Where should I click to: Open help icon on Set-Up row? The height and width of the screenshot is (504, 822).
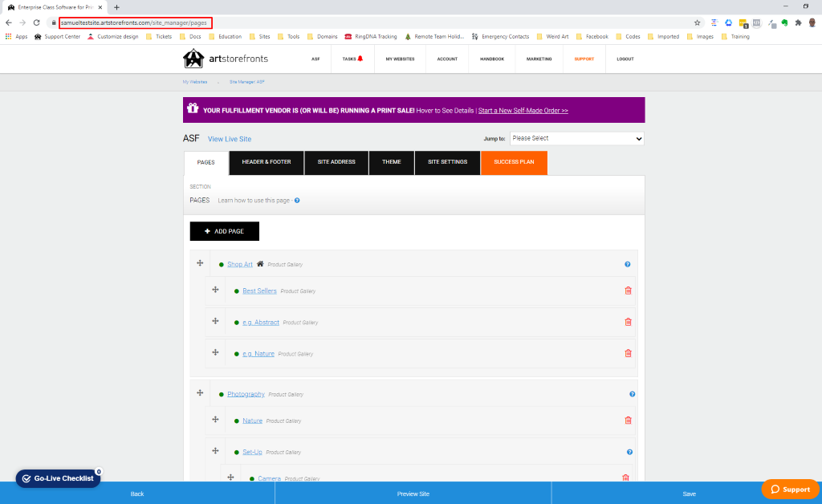[x=629, y=452]
